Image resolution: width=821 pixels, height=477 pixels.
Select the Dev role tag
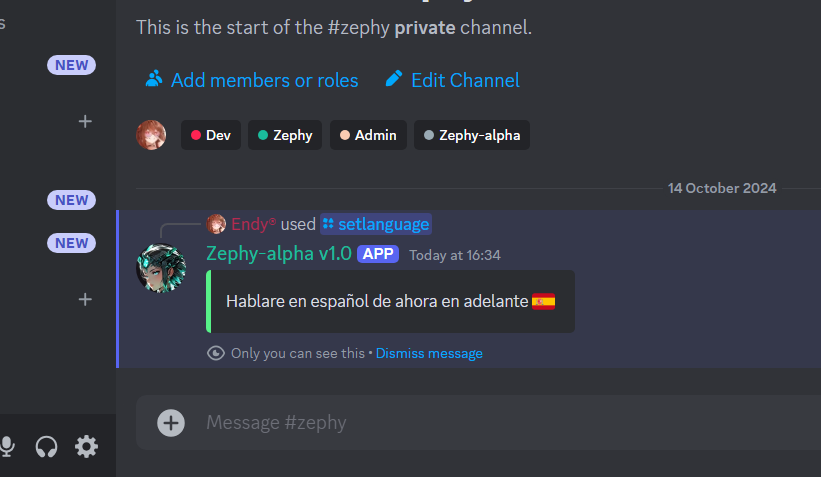click(x=211, y=135)
